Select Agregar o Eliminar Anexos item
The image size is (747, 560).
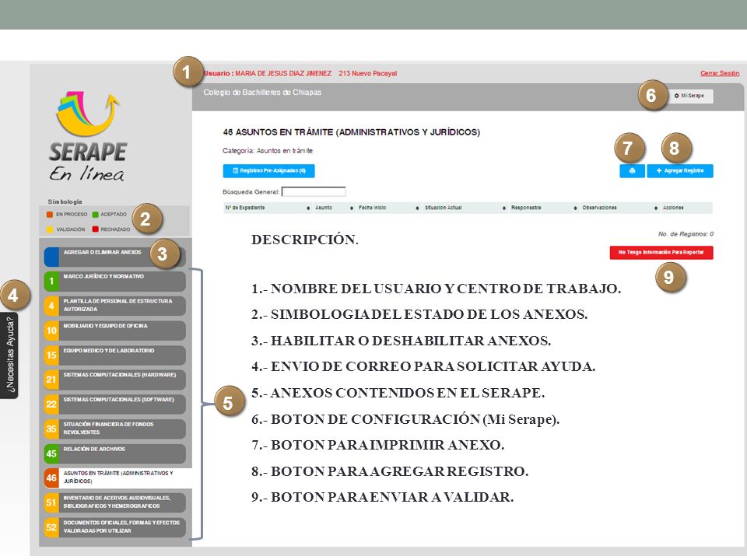point(114,257)
